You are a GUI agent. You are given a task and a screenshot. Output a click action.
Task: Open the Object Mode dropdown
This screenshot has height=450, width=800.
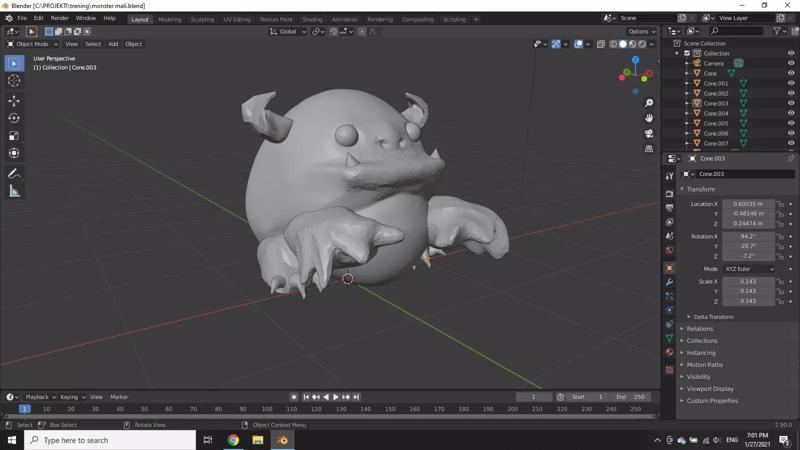point(33,44)
